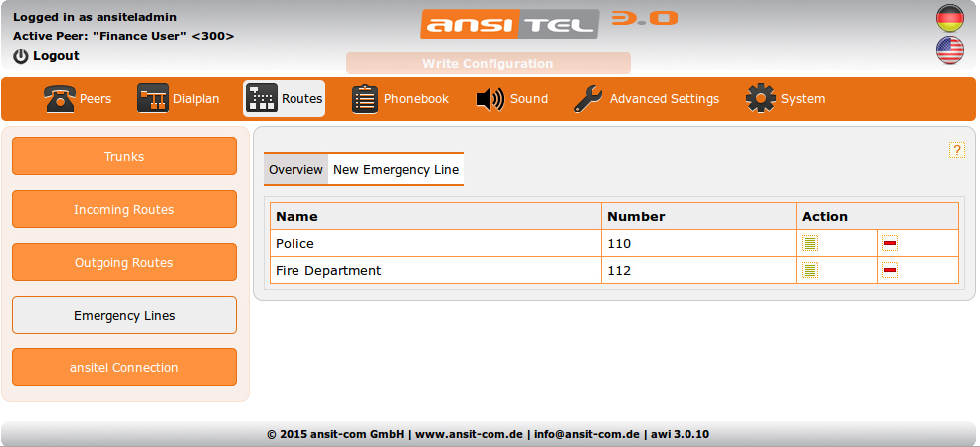Click the Write Configuration button

488,63
